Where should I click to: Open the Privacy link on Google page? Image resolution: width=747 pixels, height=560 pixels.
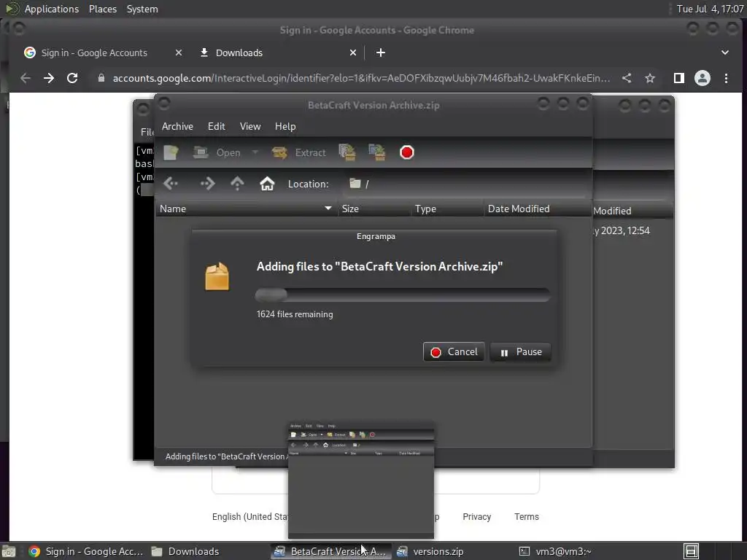point(476,517)
